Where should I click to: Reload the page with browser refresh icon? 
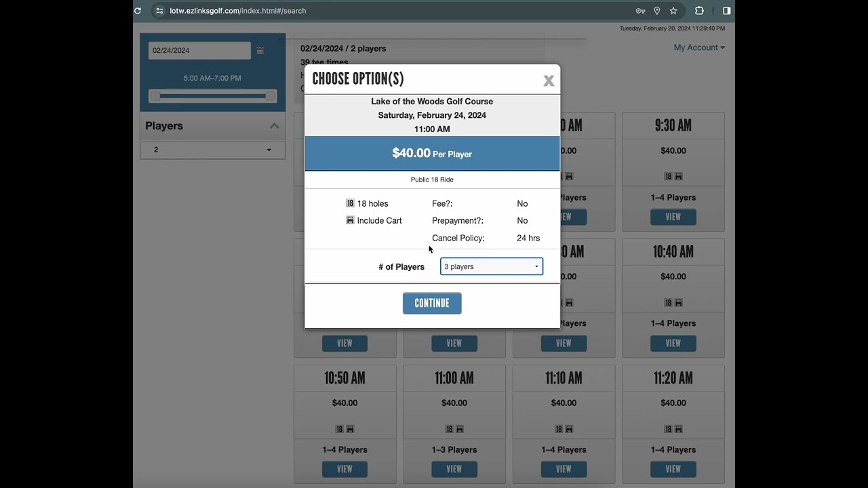click(138, 11)
